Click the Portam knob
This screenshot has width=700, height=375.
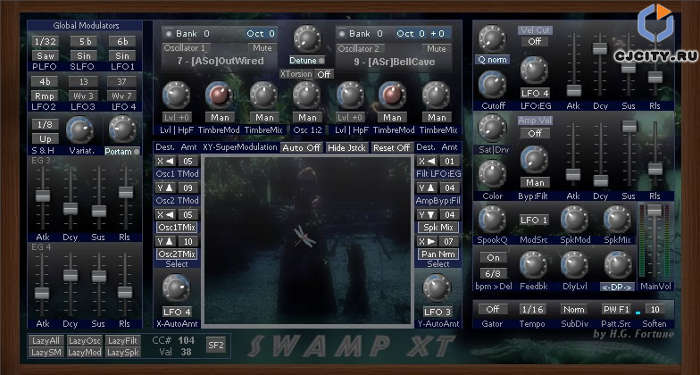[x=122, y=129]
